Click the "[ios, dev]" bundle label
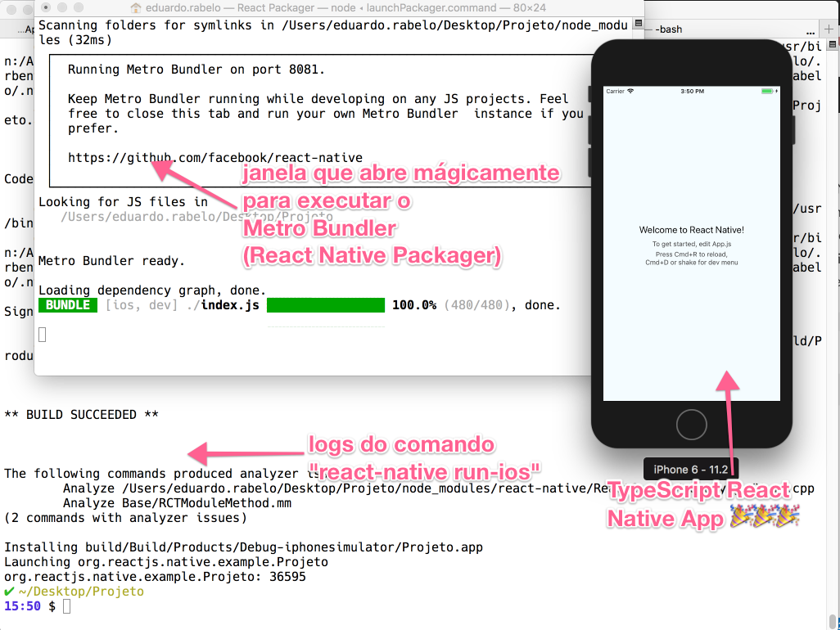 (x=142, y=305)
